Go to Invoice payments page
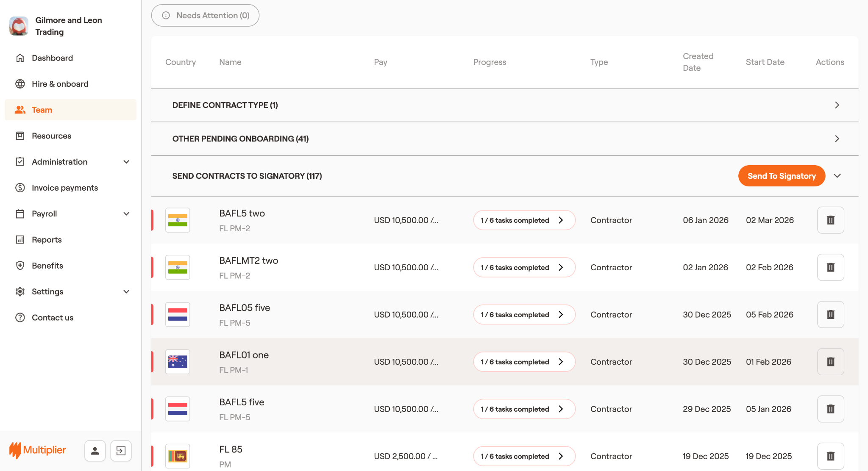This screenshot has height=471, width=868. [x=64, y=188]
